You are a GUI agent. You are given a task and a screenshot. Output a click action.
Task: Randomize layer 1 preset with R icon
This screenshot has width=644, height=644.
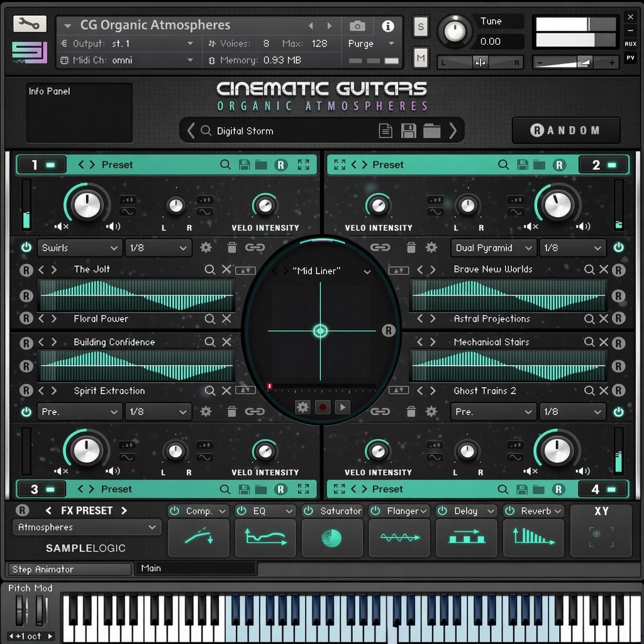[280, 165]
